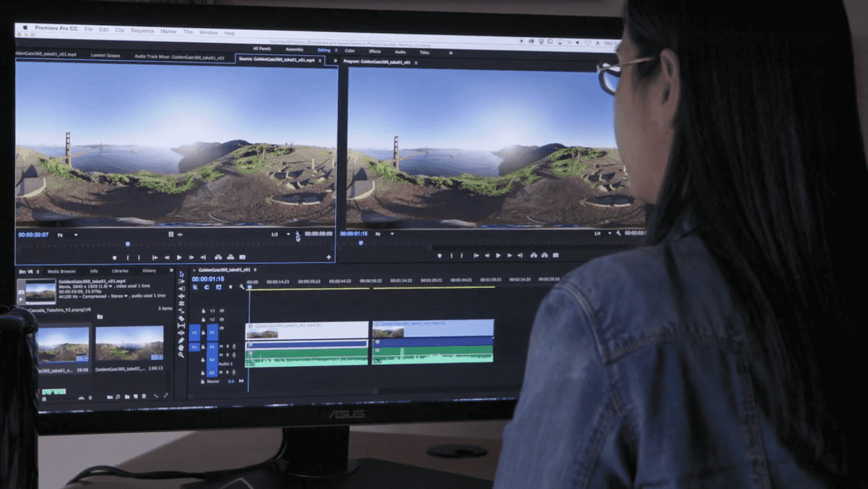This screenshot has width=868, height=489.
Task: Toggle Linked Selection in the timeline
Action: click(218, 287)
